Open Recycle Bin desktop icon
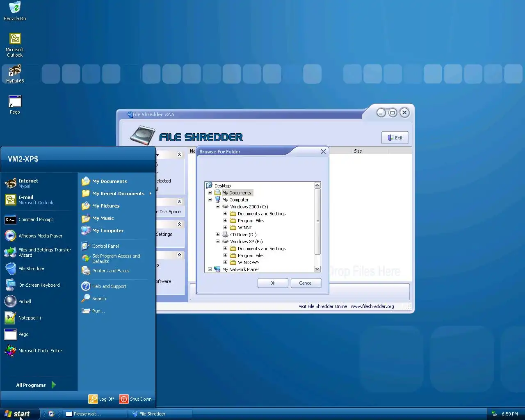The image size is (525, 420). click(x=15, y=11)
